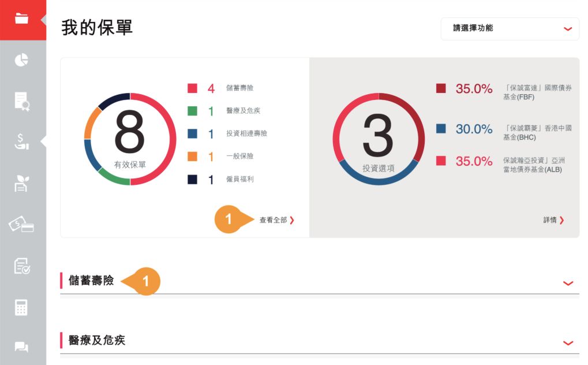This screenshot has height=365, width=588.
Task: Open the calculator sidebar icon
Action: click(22, 307)
